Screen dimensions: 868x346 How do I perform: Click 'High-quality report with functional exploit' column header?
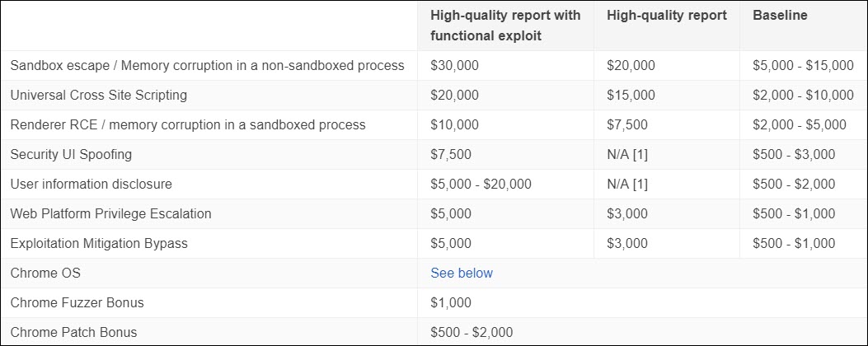[x=505, y=26]
